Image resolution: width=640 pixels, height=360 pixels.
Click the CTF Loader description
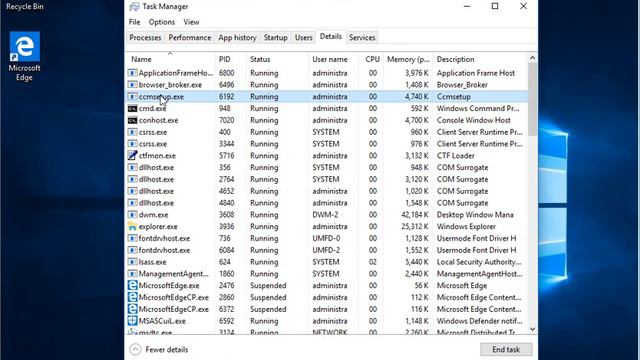pyautogui.click(x=456, y=156)
